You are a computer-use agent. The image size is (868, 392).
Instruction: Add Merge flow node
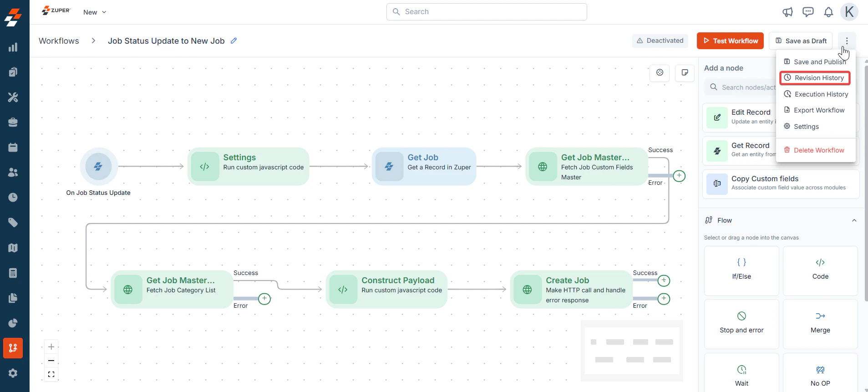pos(820,324)
